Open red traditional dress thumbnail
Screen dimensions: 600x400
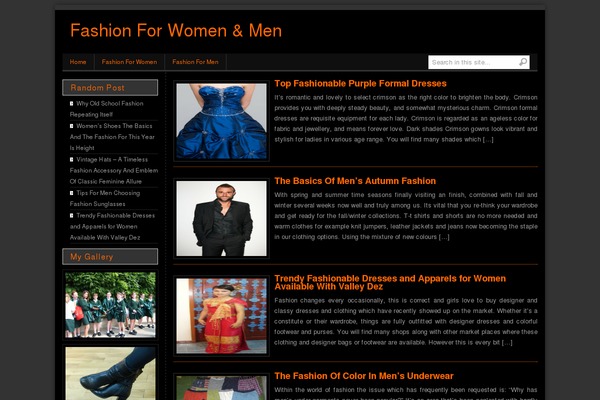coord(221,316)
